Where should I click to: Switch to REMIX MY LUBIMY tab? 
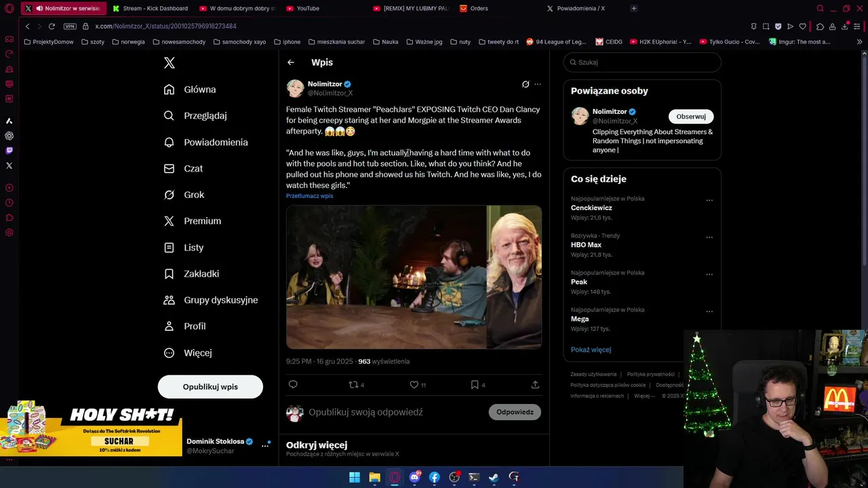[411, 8]
